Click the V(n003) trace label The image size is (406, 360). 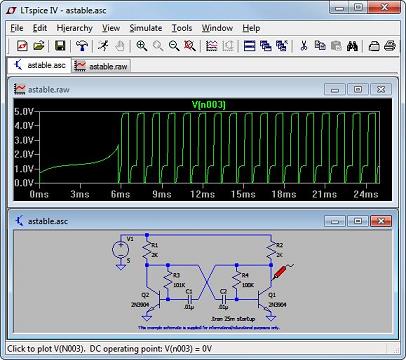(209, 105)
